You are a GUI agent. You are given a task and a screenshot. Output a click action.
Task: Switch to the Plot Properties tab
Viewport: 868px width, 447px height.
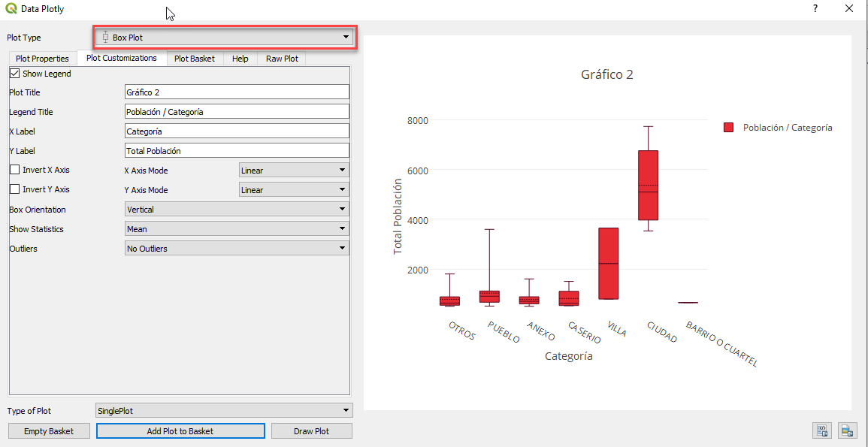coord(41,58)
